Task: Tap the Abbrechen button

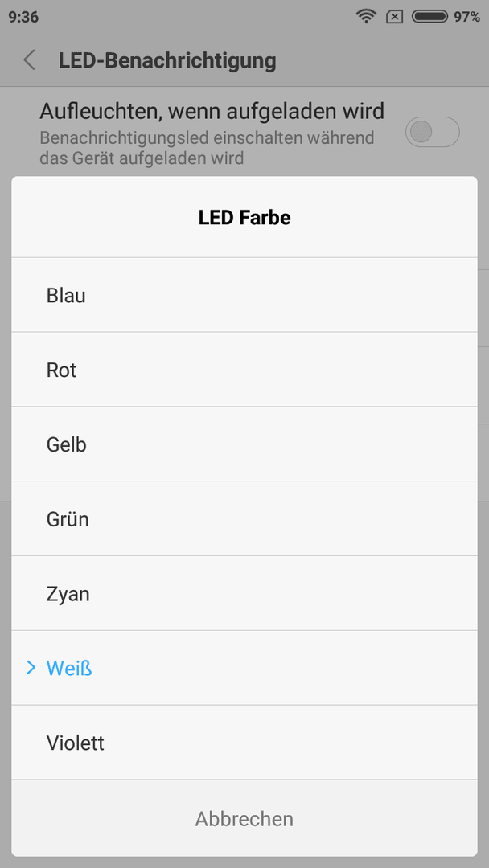Action: click(244, 818)
